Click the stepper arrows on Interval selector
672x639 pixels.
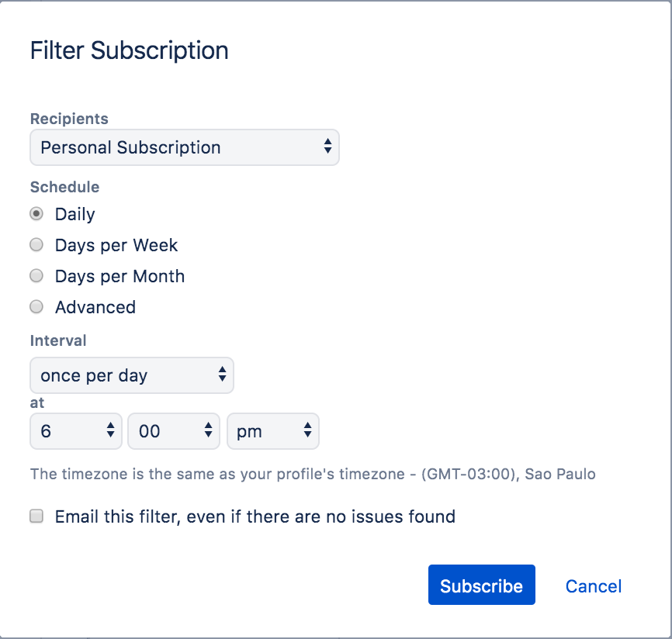223,375
